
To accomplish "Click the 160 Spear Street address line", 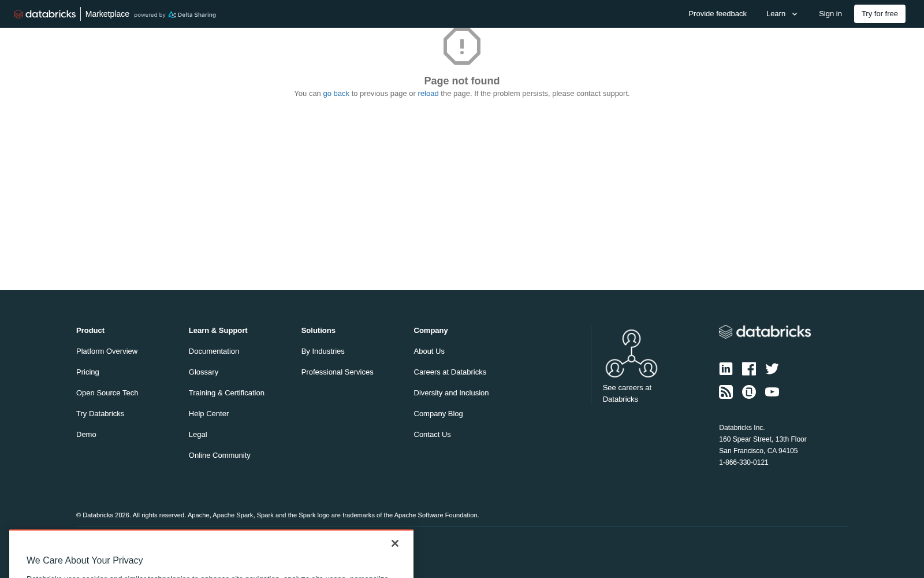I will [x=763, y=439].
